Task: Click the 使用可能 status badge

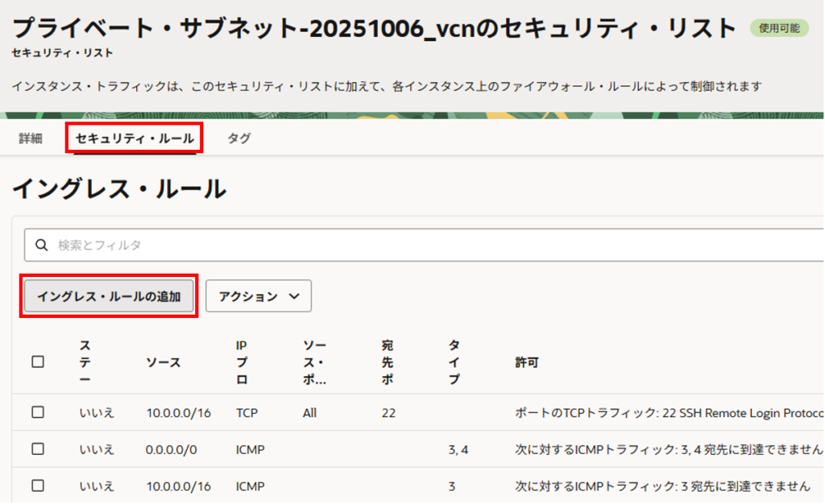Action: [x=779, y=28]
